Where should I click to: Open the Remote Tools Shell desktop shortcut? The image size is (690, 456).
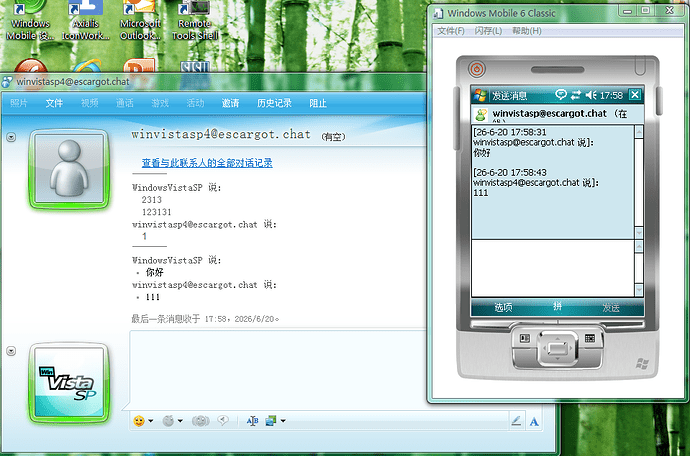pos(195,21)
